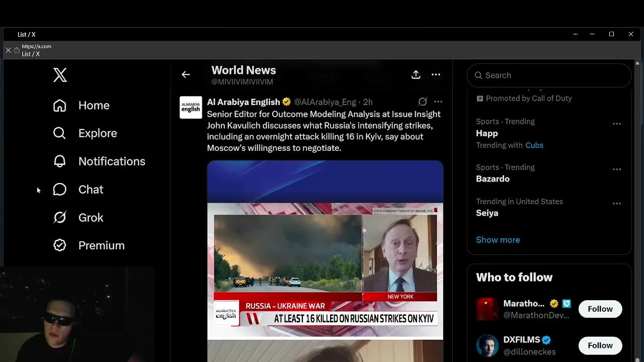Screen dimensions: 644x362
Task: Click the X logo in sidebar
Action: click(x=60, y=75)
